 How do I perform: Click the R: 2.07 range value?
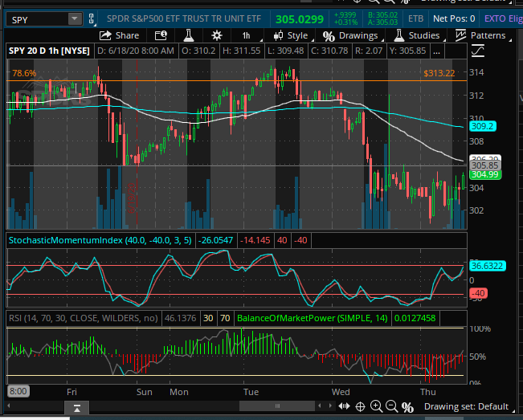tap(369, 51)
